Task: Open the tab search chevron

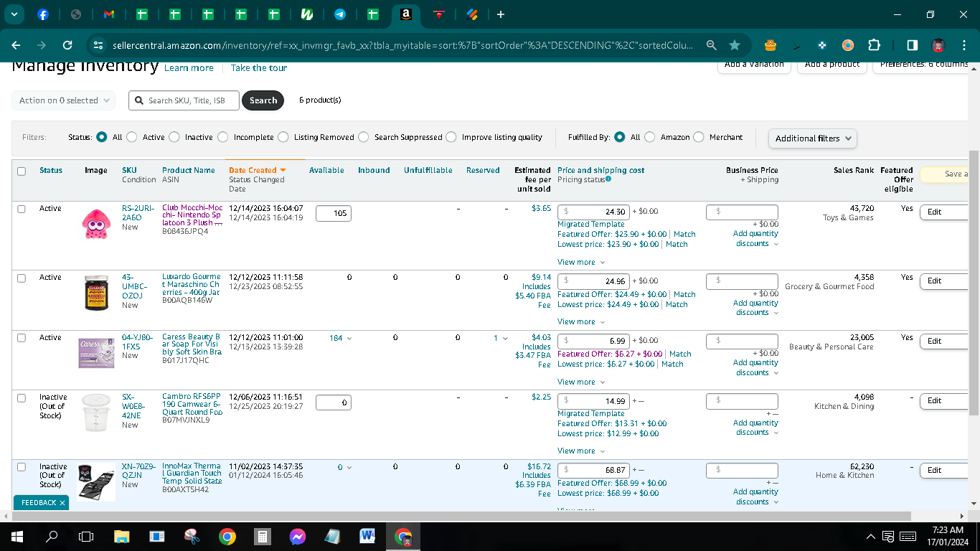Action: click(x=14, y=14)
